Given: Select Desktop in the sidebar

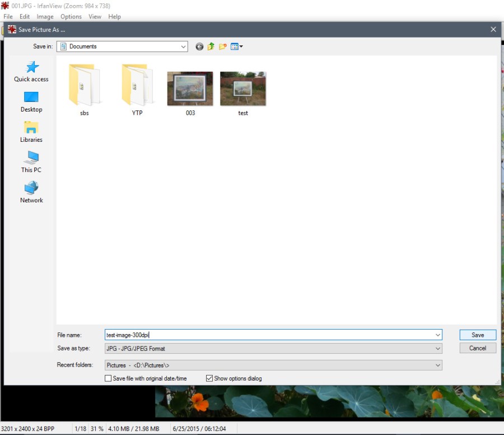Looking at the screenshot, I should 31,101.
